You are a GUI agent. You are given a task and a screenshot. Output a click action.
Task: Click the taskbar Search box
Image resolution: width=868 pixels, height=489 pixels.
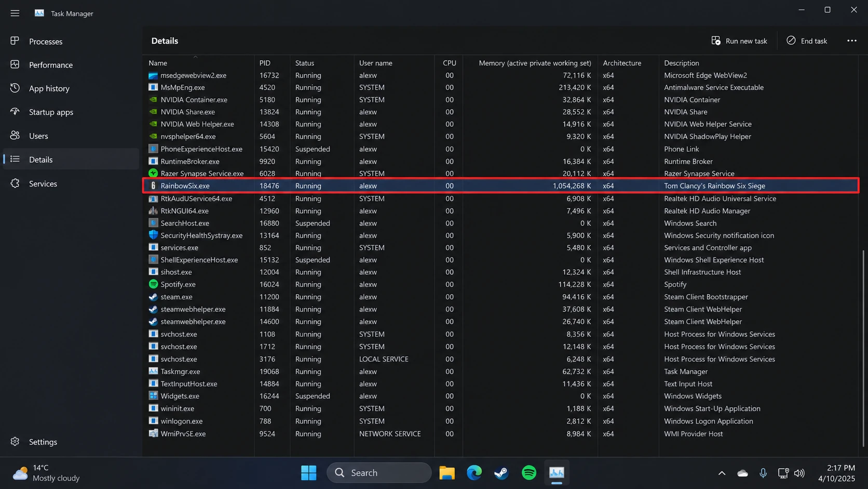(x=379, y=473)
